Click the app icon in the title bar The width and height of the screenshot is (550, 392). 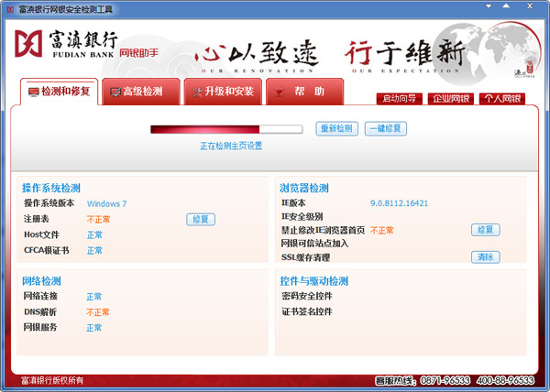(x=9, y=8)
